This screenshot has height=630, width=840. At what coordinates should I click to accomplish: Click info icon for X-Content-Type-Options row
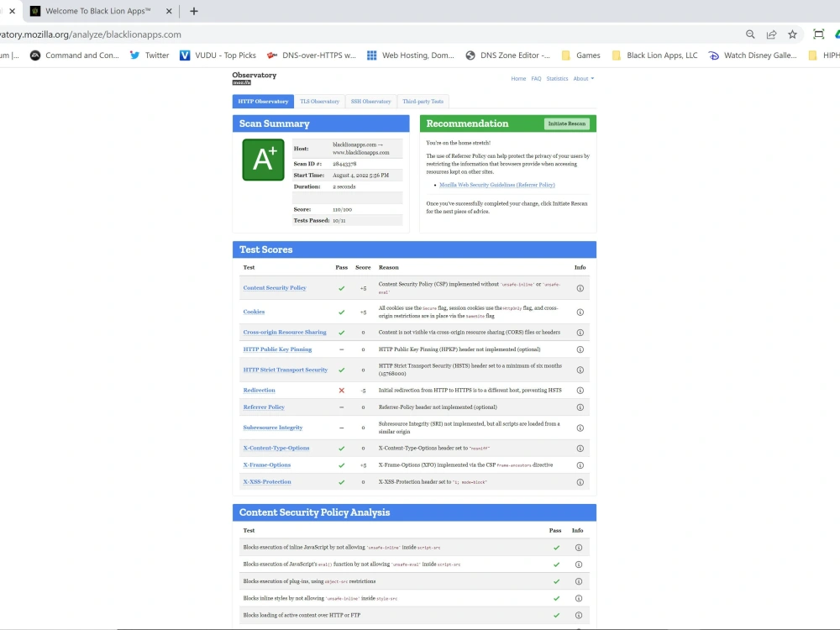[x=580, y=448]
